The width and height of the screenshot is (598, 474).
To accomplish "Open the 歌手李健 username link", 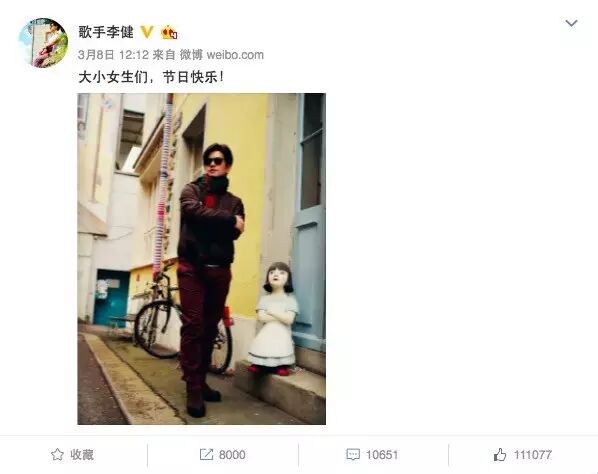I will [x=106, y=32].
